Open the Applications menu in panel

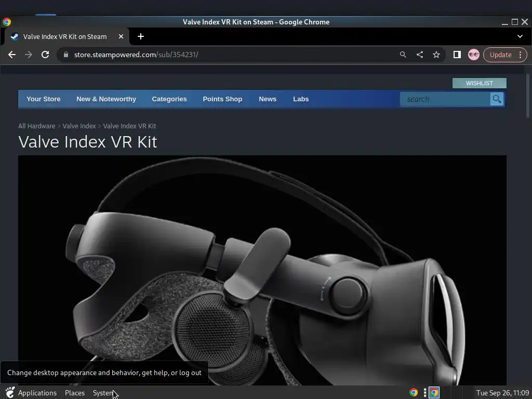[x=37, y=393]
